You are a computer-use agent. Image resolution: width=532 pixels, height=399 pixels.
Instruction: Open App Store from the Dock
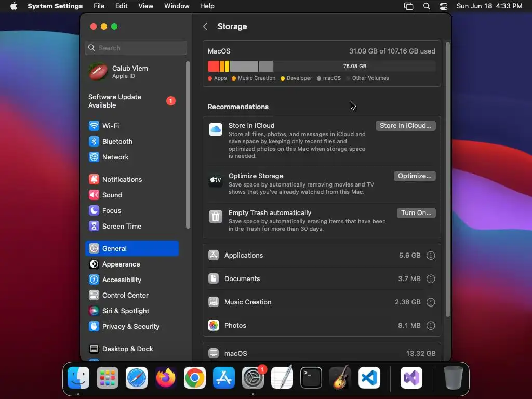point(224,378)
